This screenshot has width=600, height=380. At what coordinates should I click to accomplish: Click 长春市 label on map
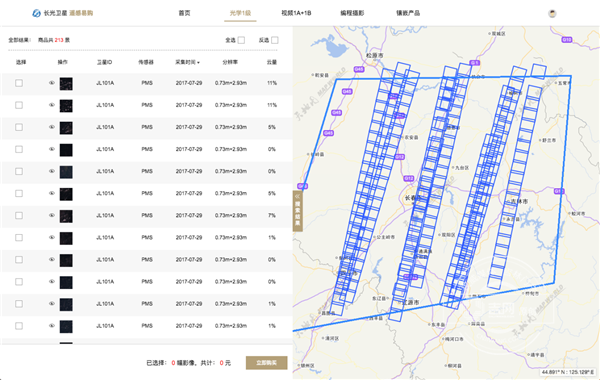click(413, 198)
